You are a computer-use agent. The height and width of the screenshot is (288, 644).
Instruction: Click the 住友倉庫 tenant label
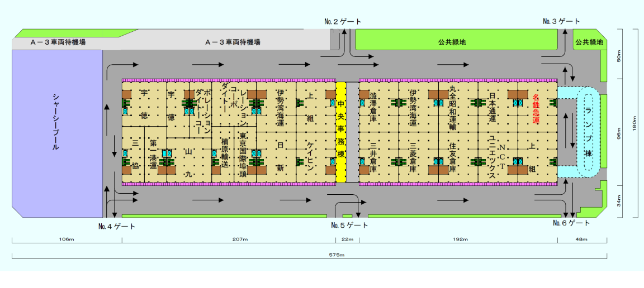point(453,157)
